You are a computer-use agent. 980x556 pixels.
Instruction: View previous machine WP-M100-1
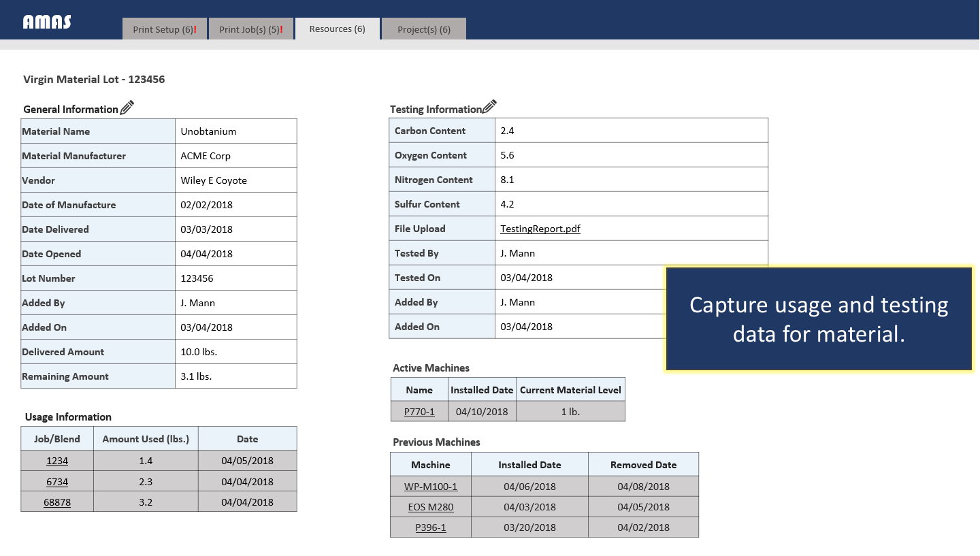click(x=430, y=487)
